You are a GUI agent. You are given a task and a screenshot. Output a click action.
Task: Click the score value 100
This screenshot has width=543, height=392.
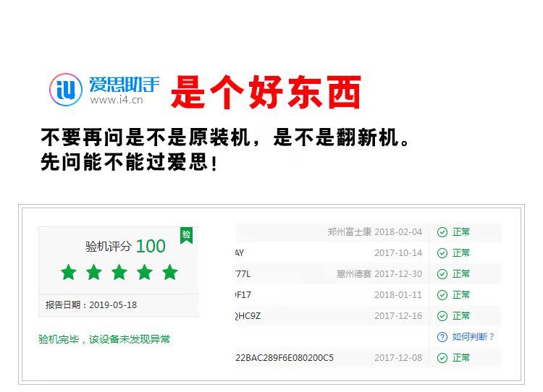(151, 247)
